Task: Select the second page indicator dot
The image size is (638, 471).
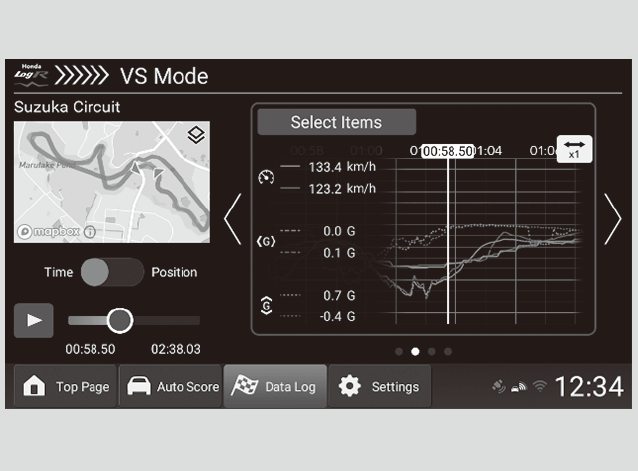Action: tap(415, 351)
